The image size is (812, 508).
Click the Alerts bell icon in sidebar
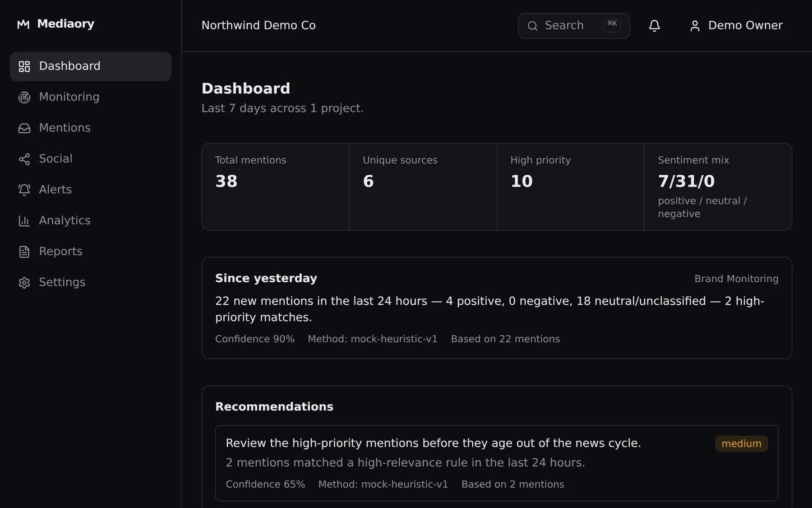[x=24, y=190]
